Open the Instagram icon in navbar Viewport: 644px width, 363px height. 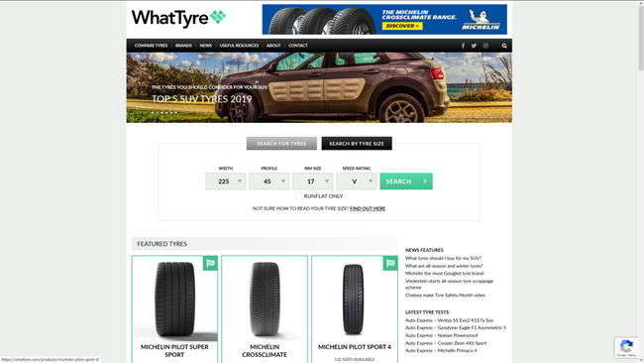tap(485, 46)
